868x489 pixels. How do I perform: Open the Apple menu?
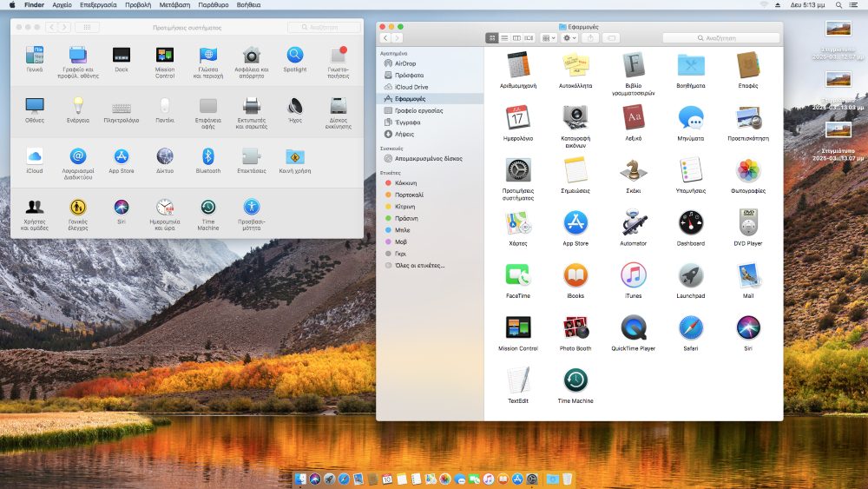pyautogui.click(x=12, y=5)
